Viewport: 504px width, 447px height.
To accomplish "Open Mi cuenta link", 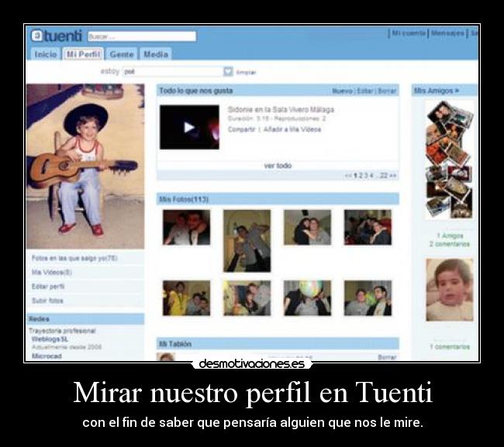I will click(x=408, y=33).
